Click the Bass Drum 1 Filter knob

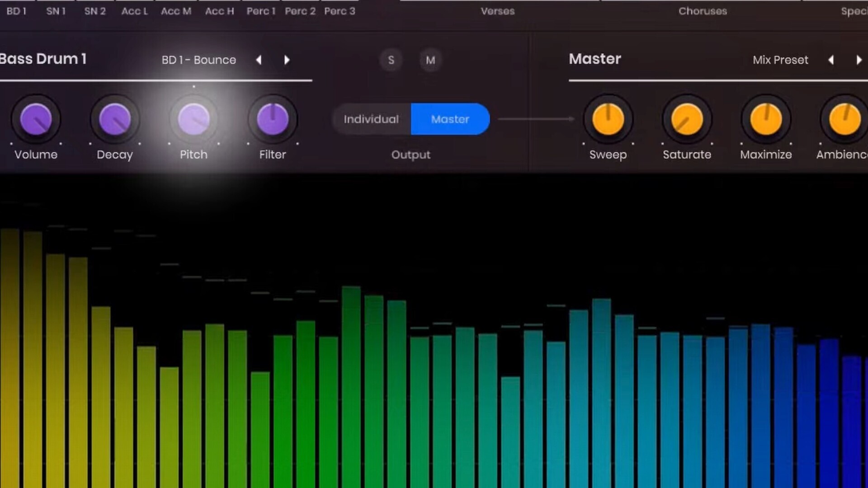273,119
